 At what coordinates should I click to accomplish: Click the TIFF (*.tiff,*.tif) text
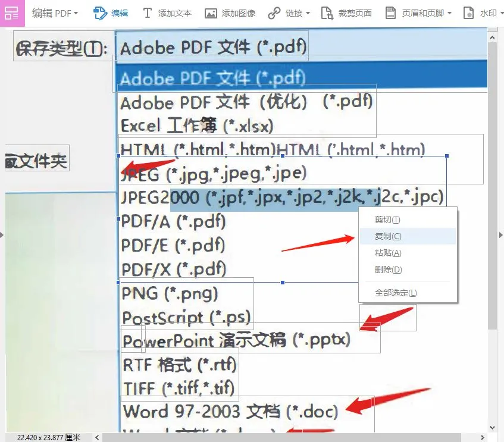[179, 388]
